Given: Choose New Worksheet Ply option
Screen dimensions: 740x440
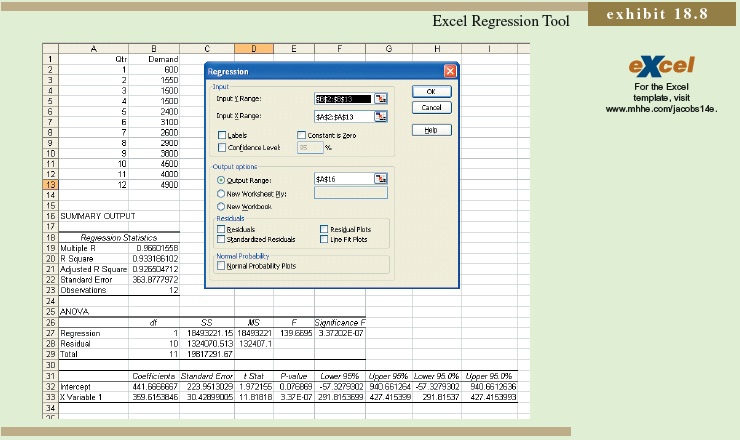Looking at the screenshot, I should coord(222,192).
